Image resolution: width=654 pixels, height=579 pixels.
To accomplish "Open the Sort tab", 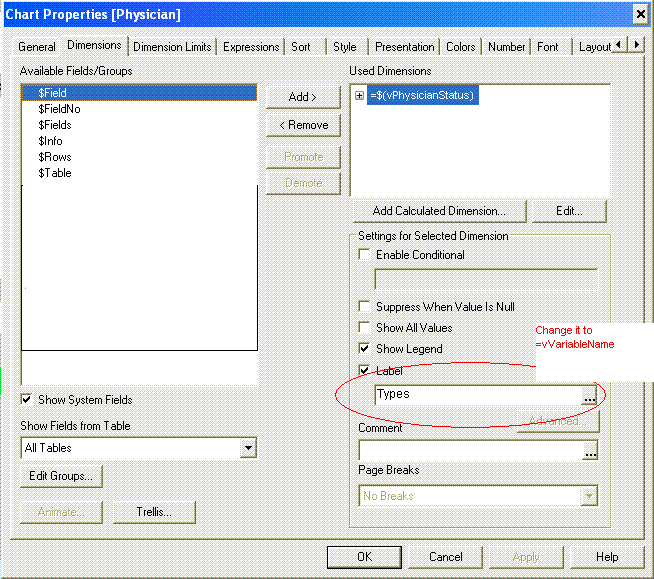I will tap(301, 47).
